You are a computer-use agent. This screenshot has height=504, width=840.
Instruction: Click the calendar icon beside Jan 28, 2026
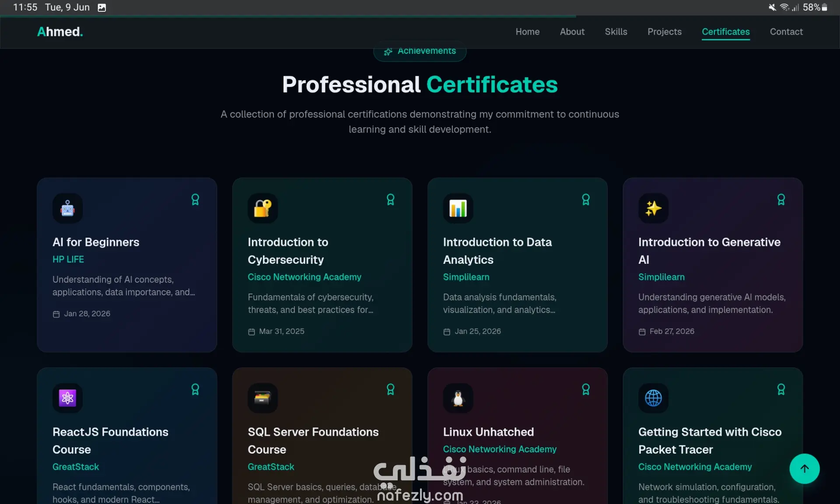[x=56, y=314]
